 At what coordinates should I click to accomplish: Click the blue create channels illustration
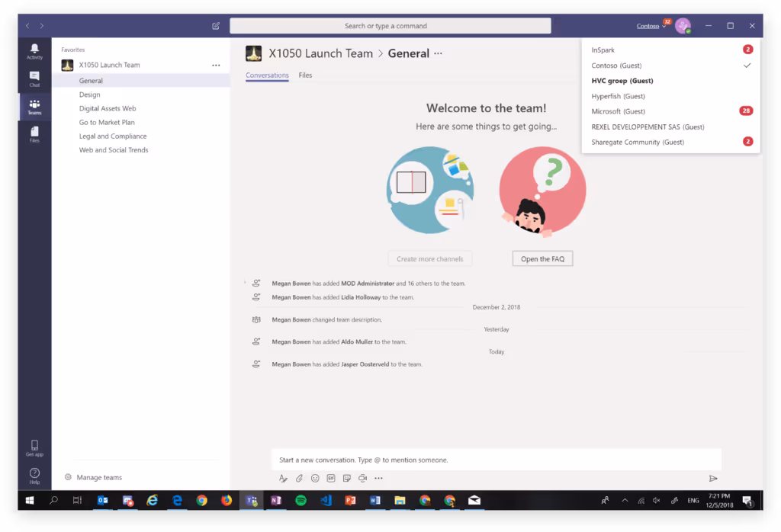[430, 190]
